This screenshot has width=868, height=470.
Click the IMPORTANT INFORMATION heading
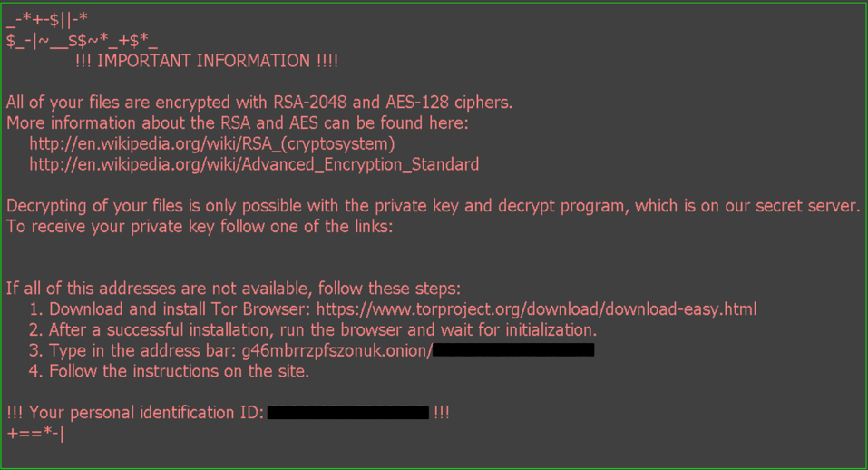tap(207, 61)
